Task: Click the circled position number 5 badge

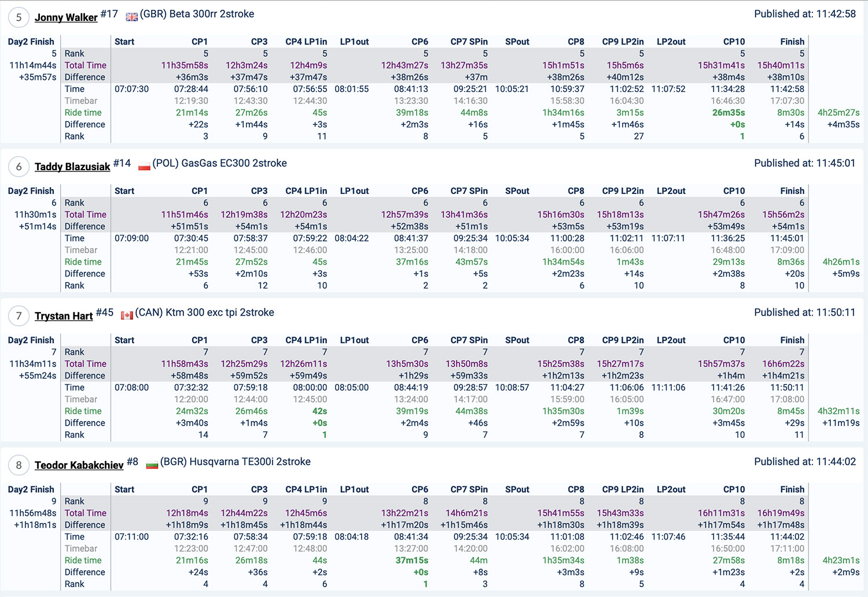Action: (19, 17)
